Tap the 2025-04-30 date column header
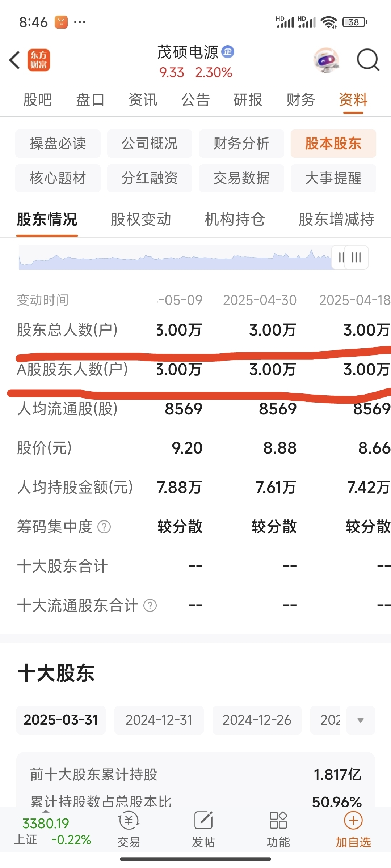The width and height of the screenshot is (391, 868). [260, 300]
